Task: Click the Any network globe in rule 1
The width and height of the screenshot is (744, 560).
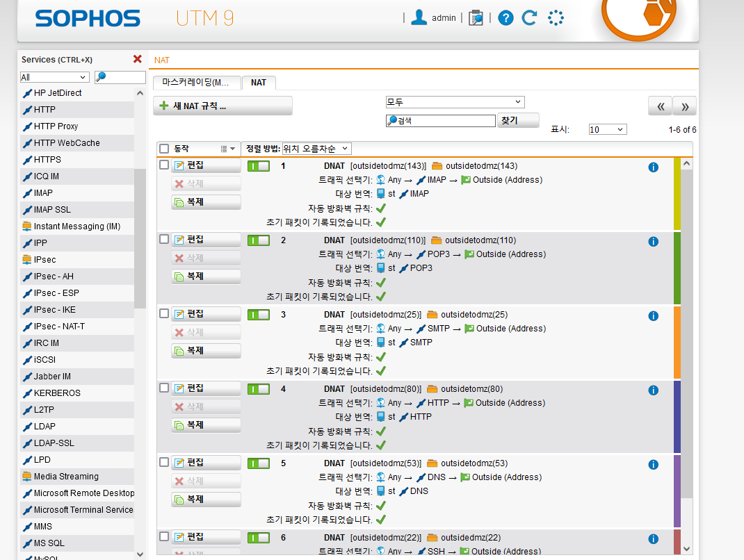Action: pos(380,180)
